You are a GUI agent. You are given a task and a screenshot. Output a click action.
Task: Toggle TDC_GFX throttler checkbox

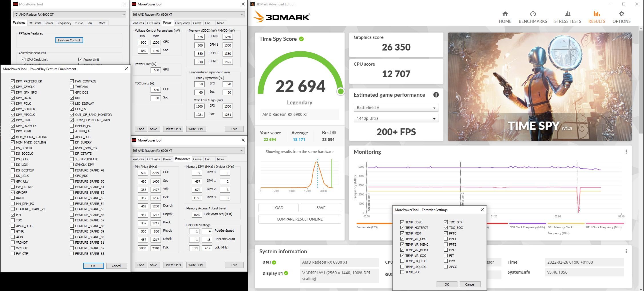click(446, 222)
